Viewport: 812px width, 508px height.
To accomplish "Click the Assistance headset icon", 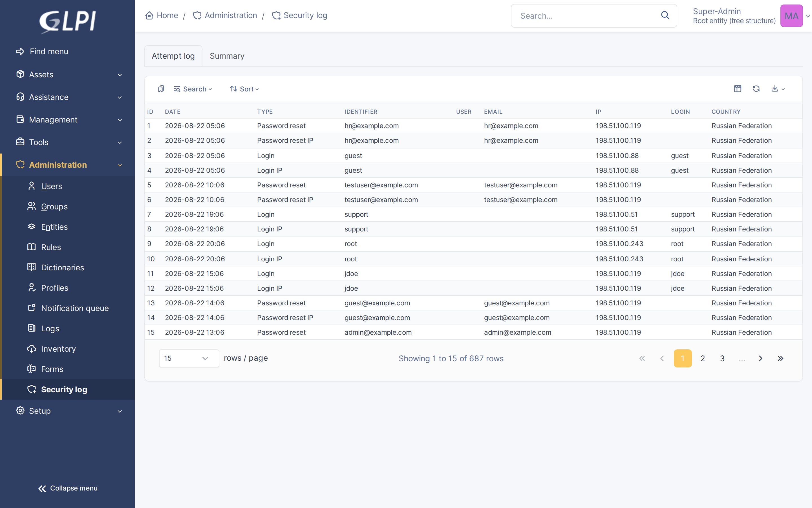I will 21,97.
